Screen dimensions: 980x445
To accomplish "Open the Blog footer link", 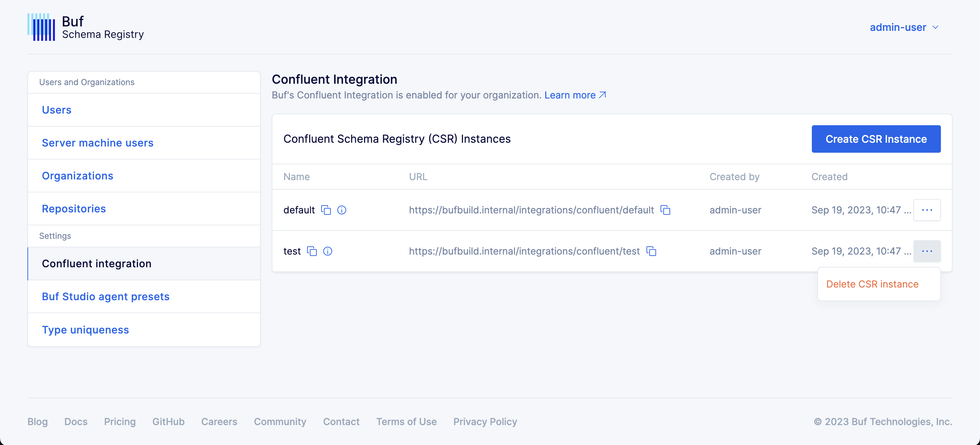I will click(x=38, y=421).
